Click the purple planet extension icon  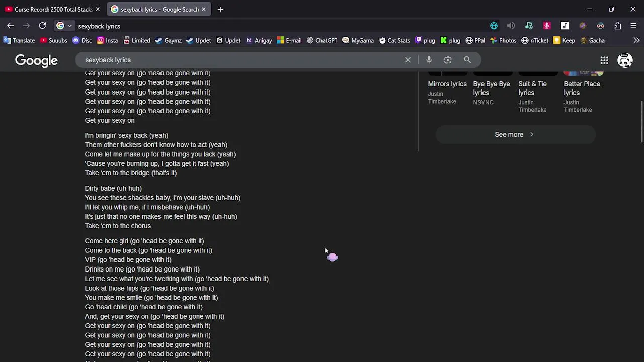(583, 26)
